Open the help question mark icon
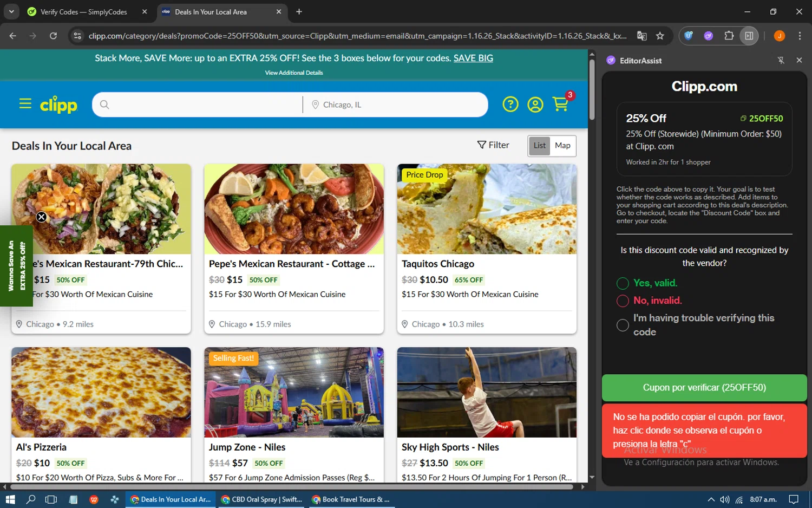Image resolution: width=812 pixels, height=508 pixels. tap(510, 104)
